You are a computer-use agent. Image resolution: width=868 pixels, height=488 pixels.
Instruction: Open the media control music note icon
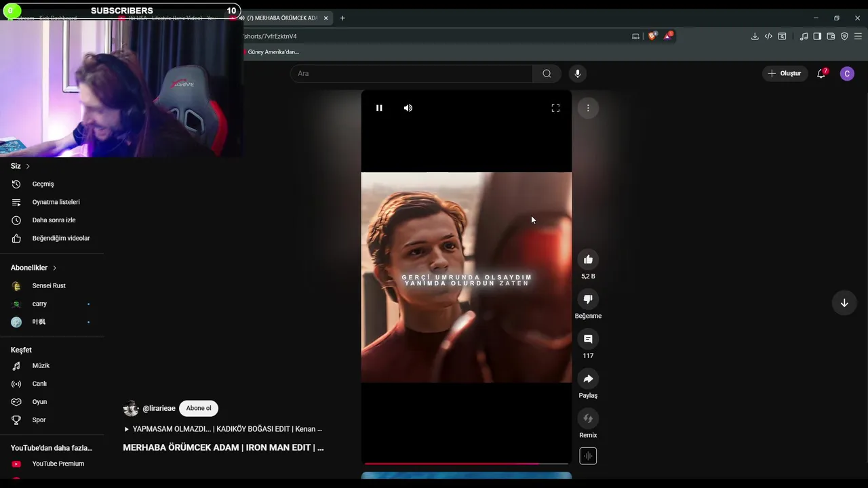[804, 37]
